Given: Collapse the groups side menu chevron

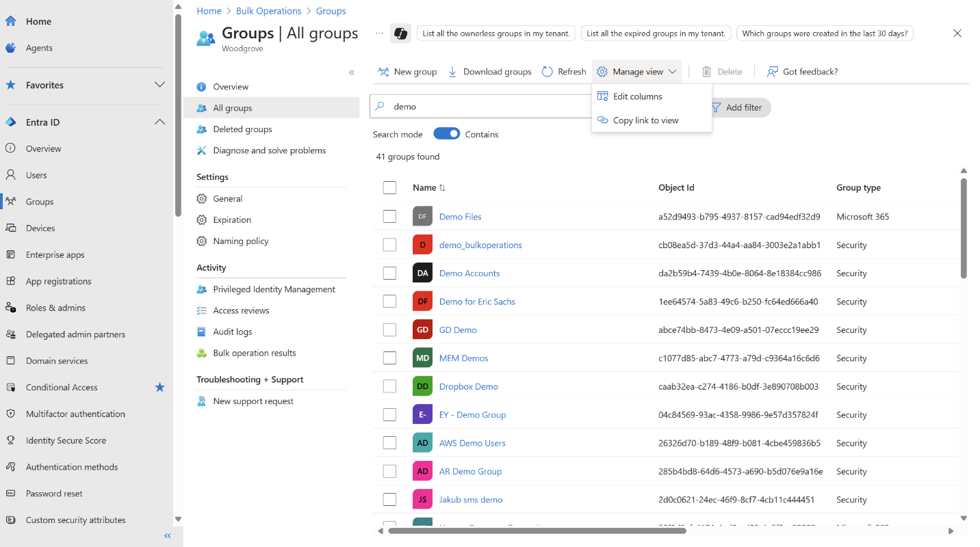Looking at the screenshot, I should point(352,72).
